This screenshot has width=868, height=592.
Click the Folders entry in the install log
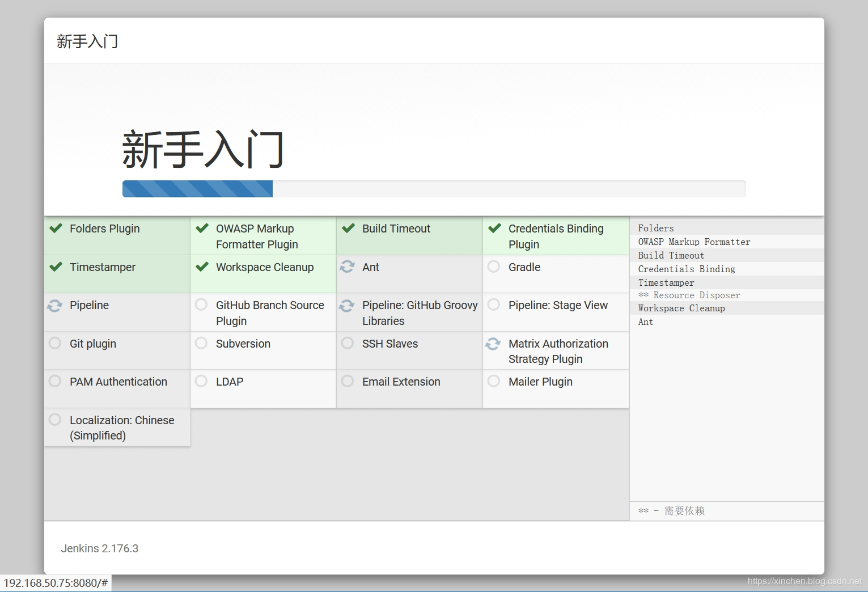pyautogui.click(x=656, y=228)
